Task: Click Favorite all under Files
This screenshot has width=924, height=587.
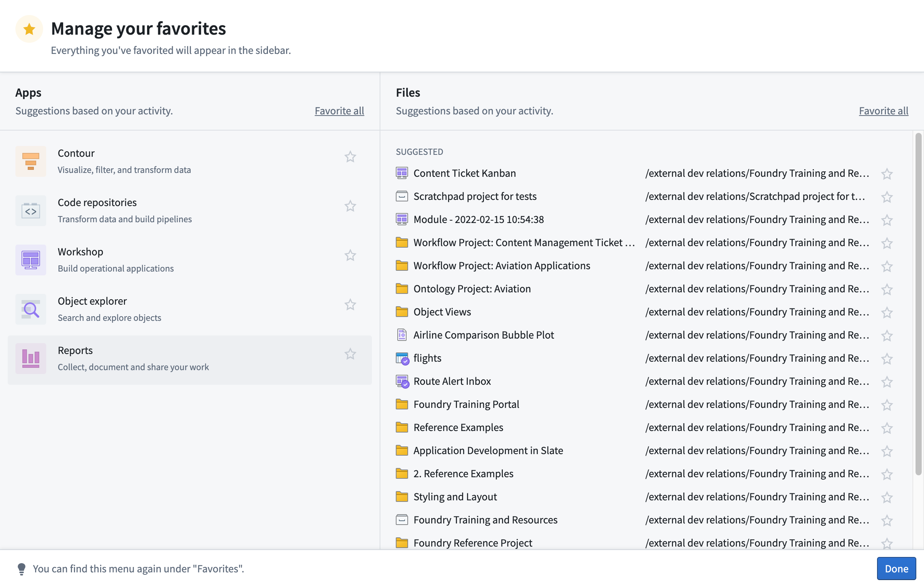Action: pyautogui.click(x=884, y=111)
